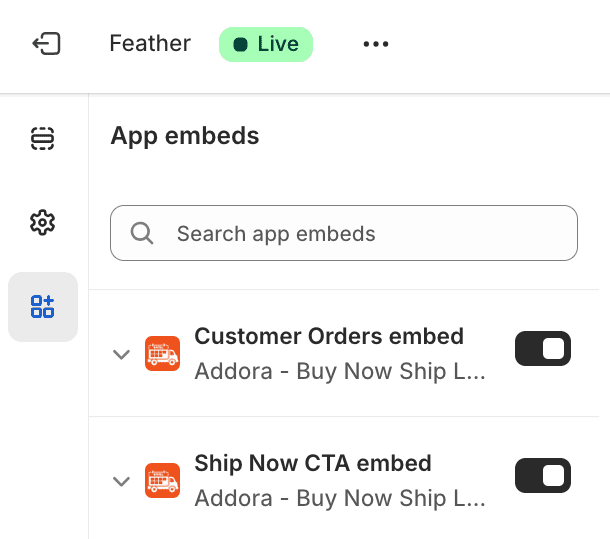Click the exit editor icon
Screen dimensions: 610x539
pos(46,44)
